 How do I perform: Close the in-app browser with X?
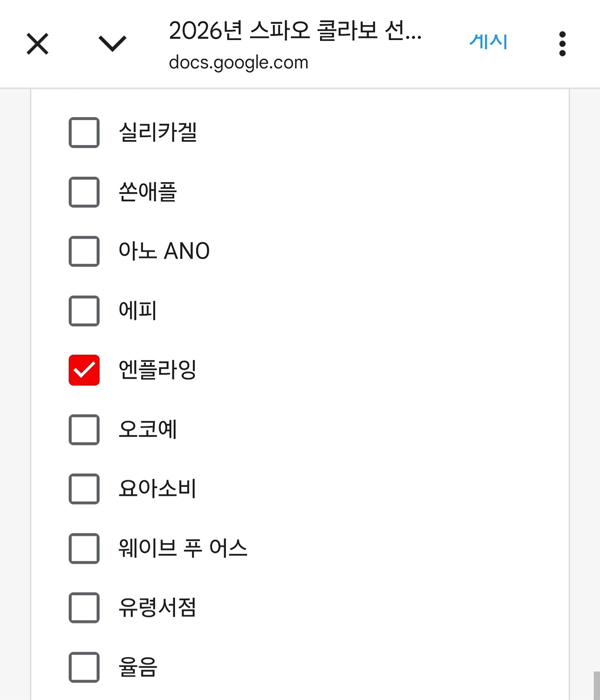[x=37, y=44]
